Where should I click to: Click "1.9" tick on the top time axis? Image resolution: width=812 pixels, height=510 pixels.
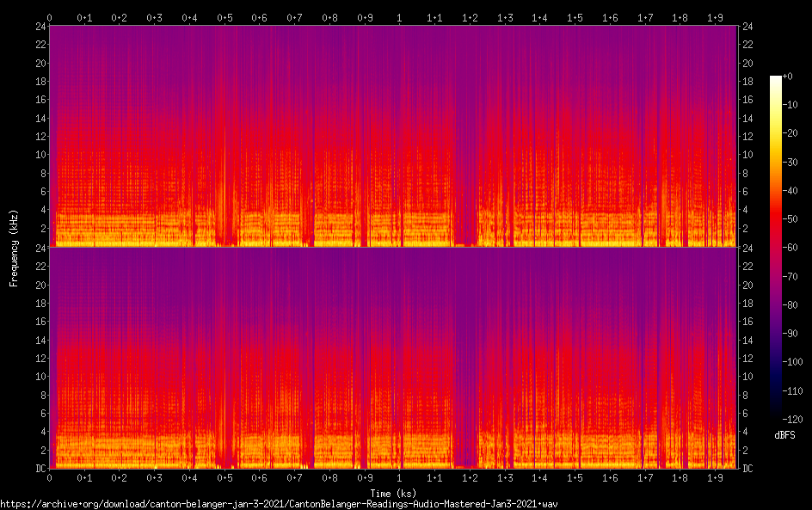pos(715,18)
